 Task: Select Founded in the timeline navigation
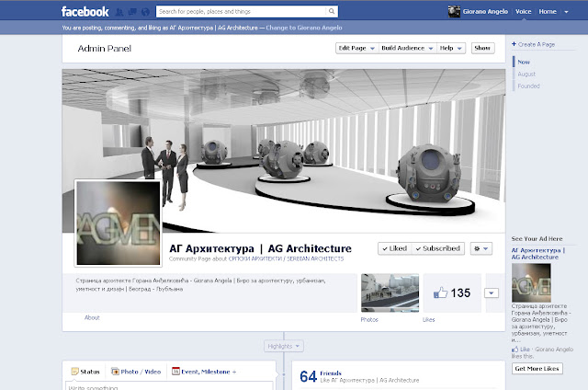click(528, 86)
